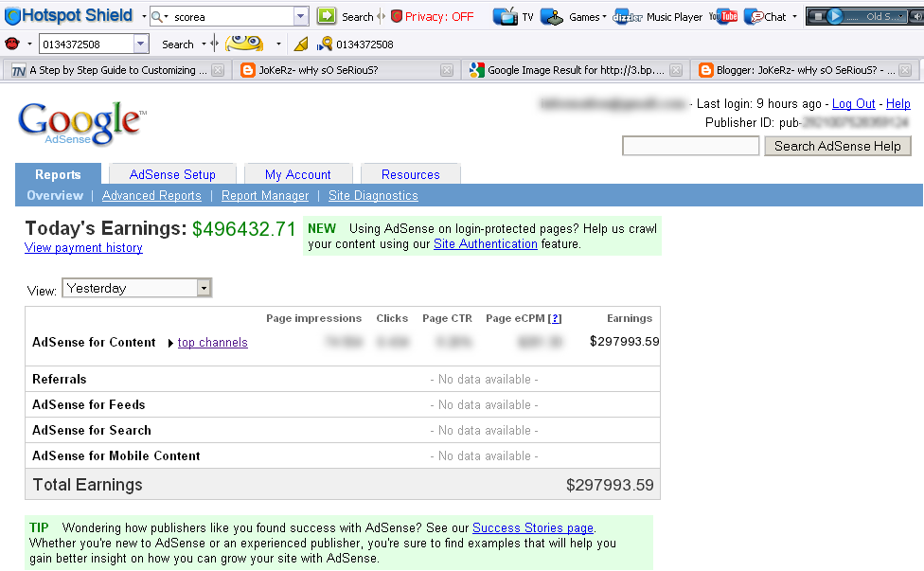Screen dimensions: 924x571
Task: Open the YouTube toolbar button
Action: tap(723, 16)
